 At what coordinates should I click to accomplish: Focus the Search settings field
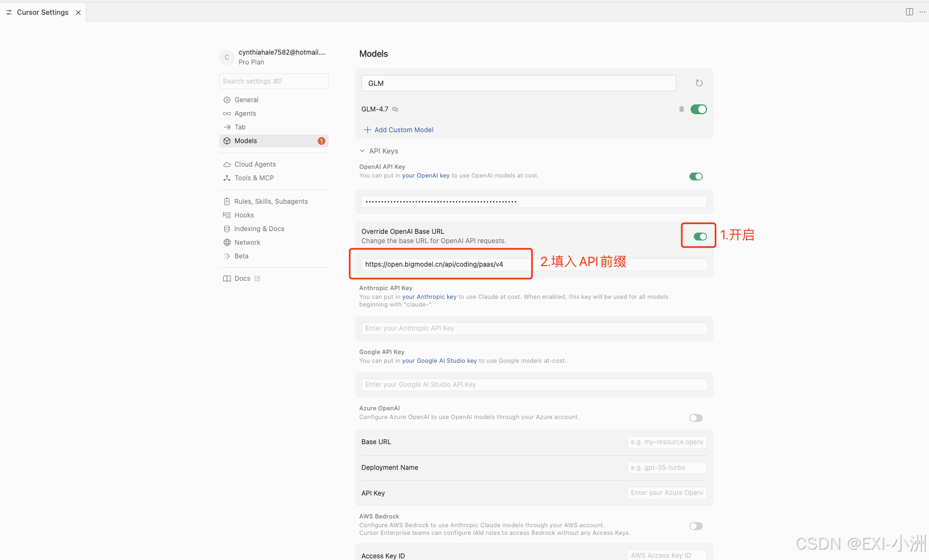click(274, 81)
